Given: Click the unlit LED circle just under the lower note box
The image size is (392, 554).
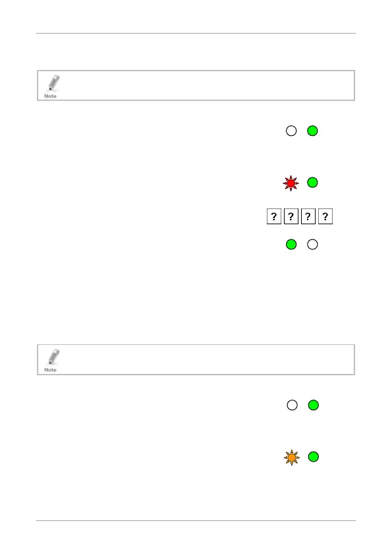Looking at the screenshot, I should click(x=292, y=405).
